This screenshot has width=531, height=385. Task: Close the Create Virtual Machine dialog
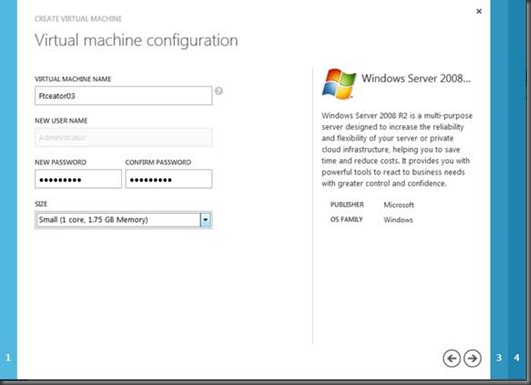pyautogui.click(x=479, y=11)
